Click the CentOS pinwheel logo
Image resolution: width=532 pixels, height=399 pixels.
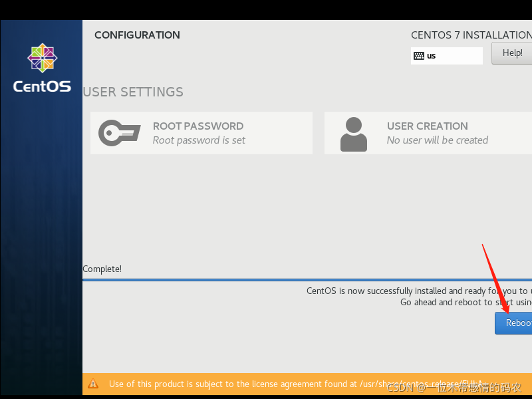(42, 59)
